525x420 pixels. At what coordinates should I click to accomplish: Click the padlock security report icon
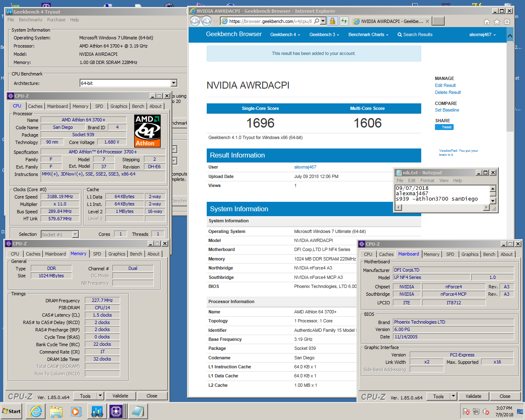[333, 21]
